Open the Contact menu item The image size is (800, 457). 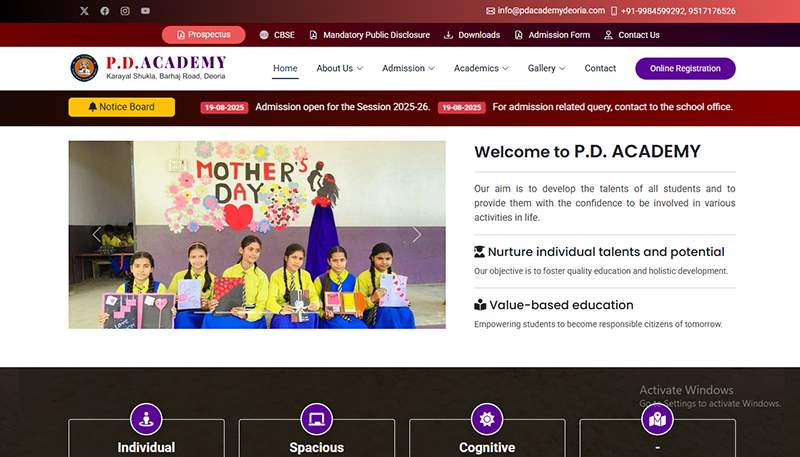pyautogui.click(x=600, y=68)
